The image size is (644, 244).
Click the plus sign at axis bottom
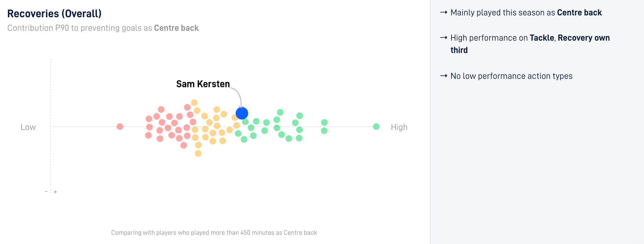[x=55, y=192]
